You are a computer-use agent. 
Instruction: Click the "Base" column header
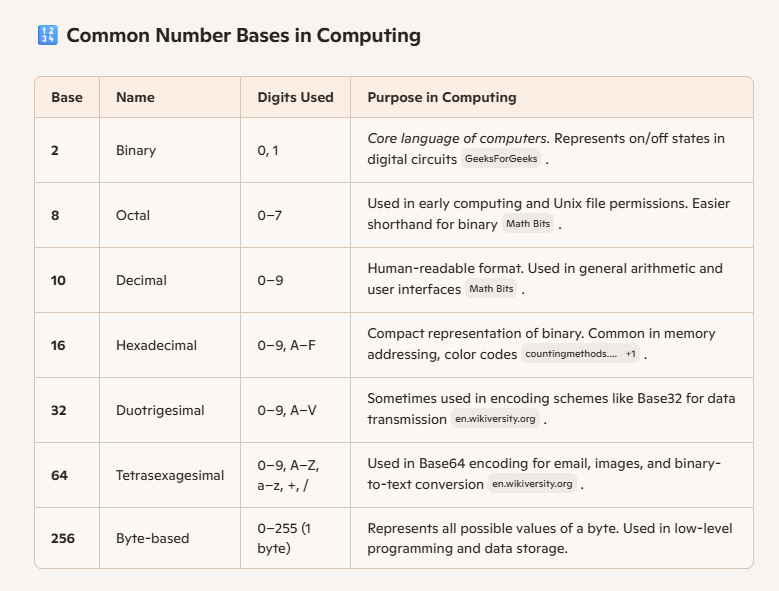(66, 97)
